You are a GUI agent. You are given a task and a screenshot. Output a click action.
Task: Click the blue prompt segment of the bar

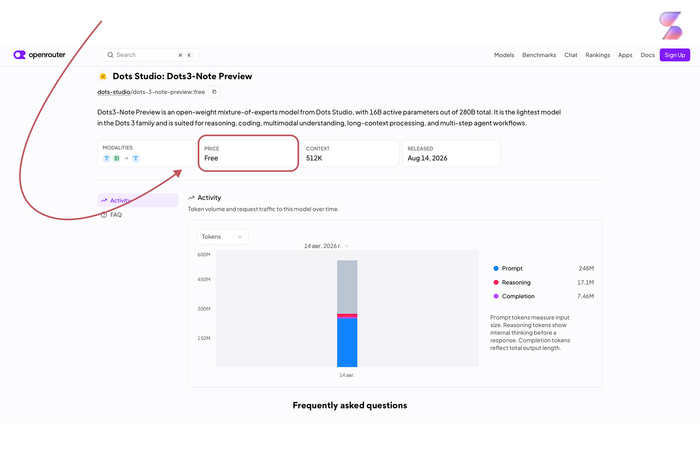pyautogui.click(x=347, y=342)
